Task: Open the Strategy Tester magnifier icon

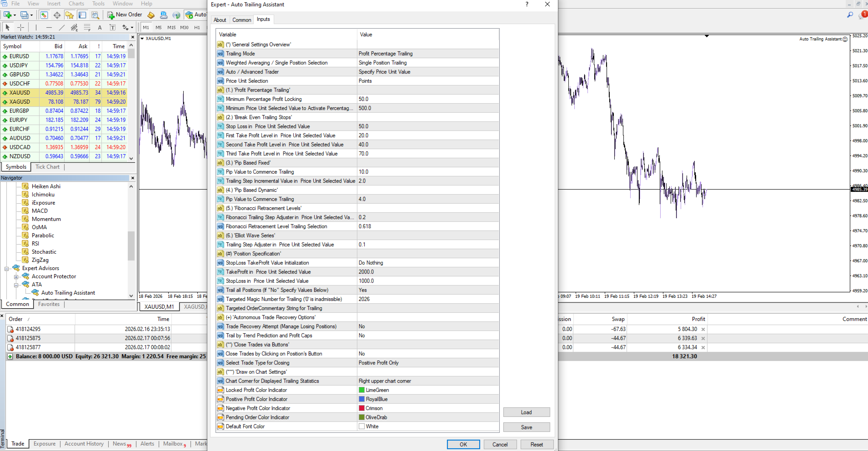Action: click(x=95, y=15)
